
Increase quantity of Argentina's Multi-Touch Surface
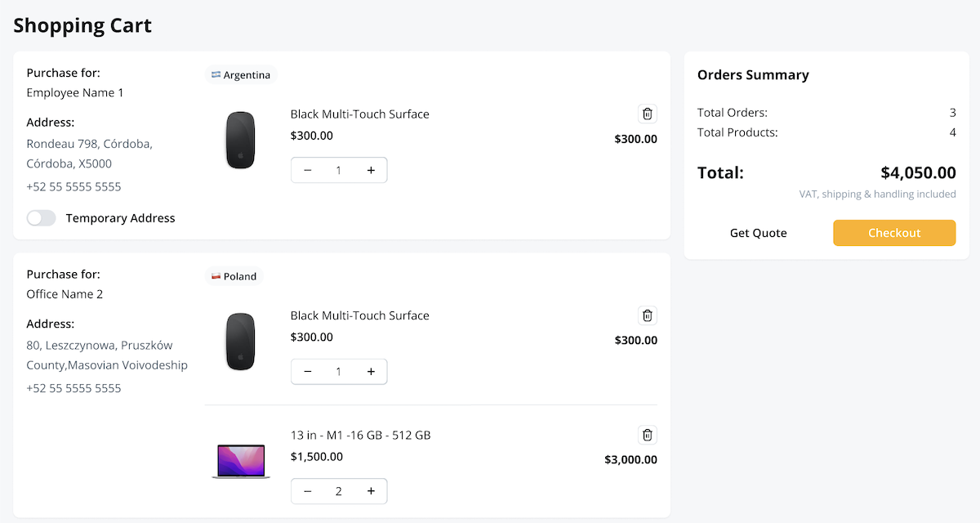371,170
